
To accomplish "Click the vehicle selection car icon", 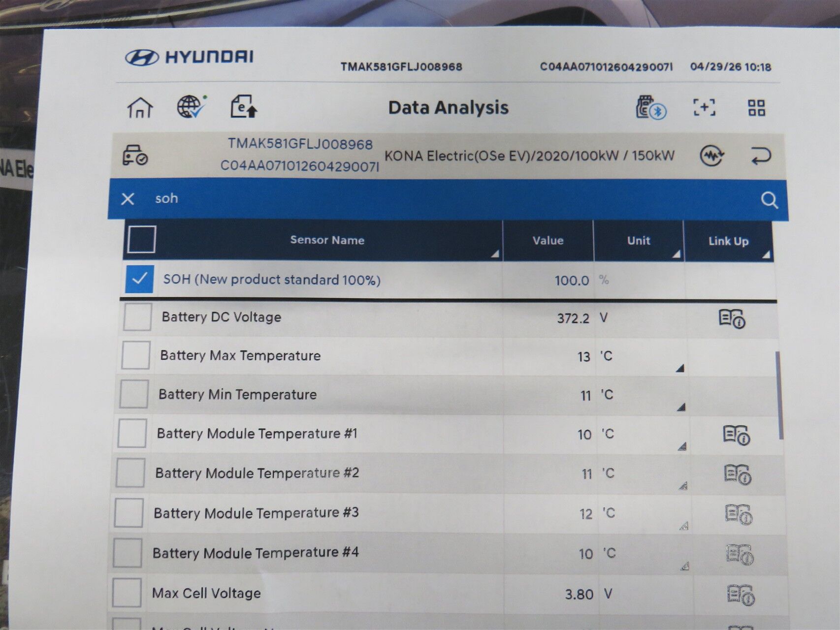I will [x=135, y=156].
